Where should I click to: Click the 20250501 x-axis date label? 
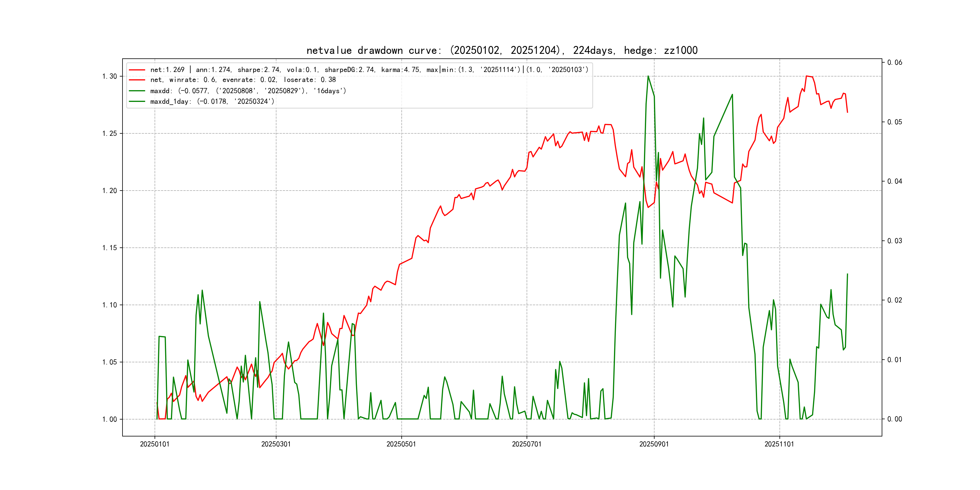tap(401, 444)
